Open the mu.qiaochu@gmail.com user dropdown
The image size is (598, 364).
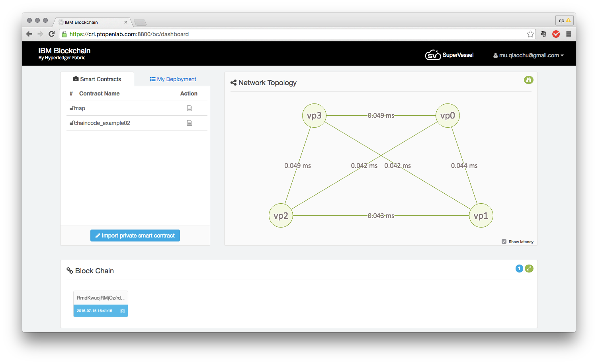528,55
